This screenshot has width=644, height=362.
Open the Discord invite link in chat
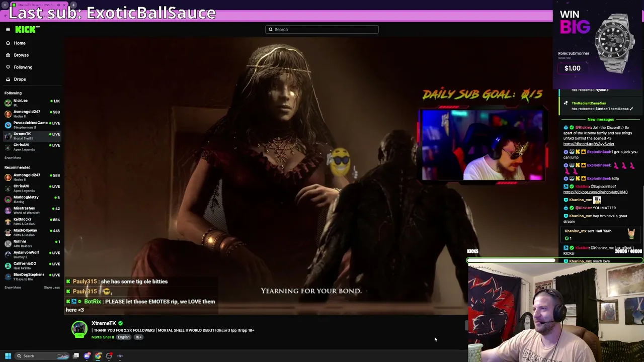(x=589, y=144)
